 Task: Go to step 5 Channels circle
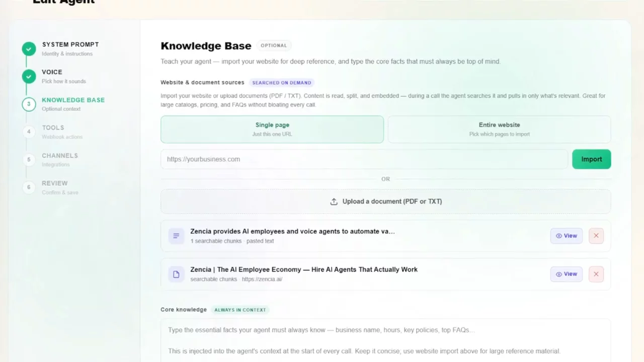click(29, 159)
